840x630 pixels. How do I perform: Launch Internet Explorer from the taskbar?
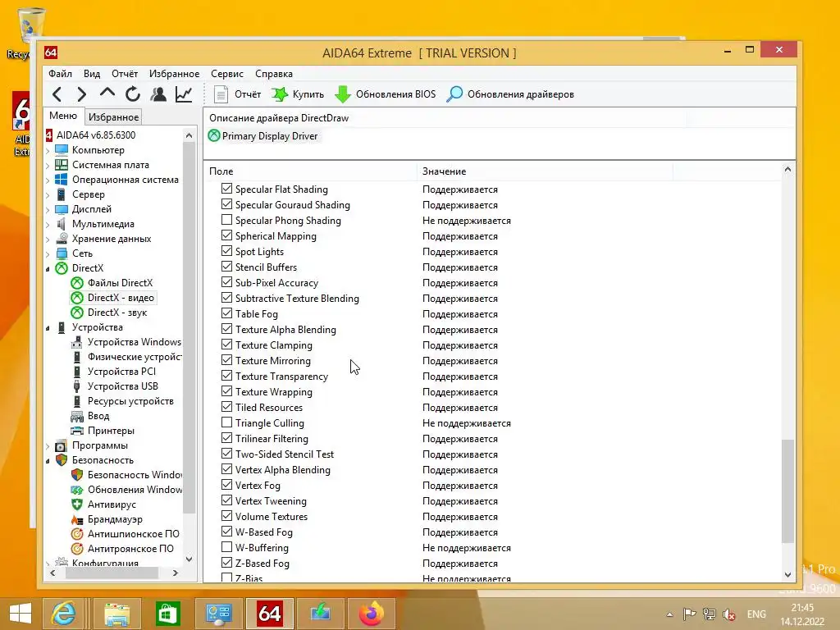coord(65,614)
